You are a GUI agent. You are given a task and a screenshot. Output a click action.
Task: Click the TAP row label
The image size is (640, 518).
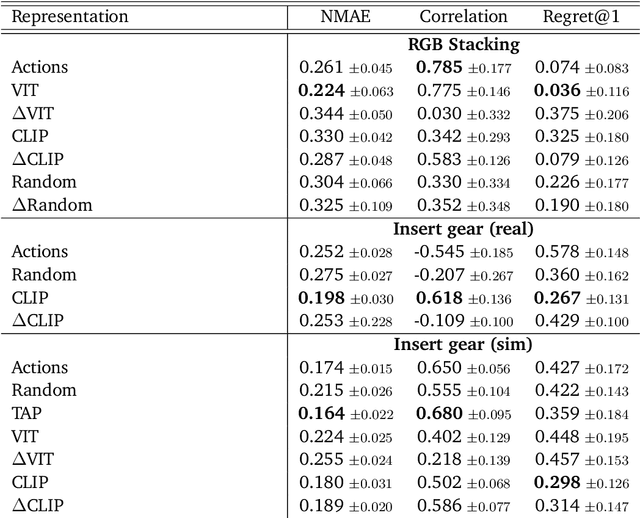click(x=26, y=413)
